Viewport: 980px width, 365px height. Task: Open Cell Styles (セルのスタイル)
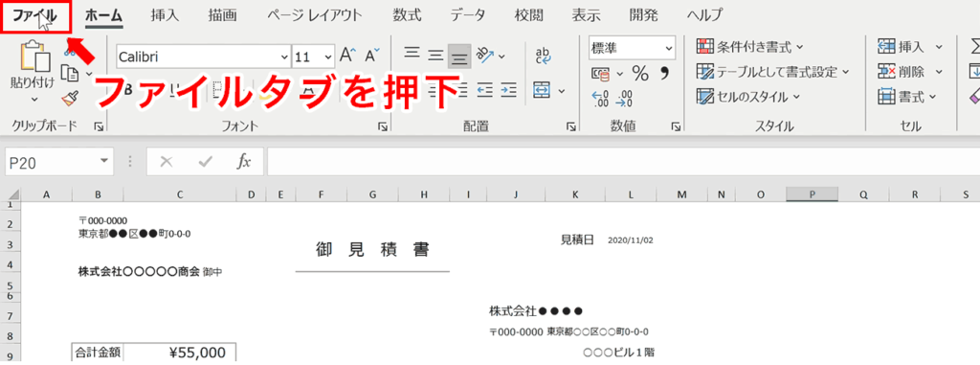point(748,97)
